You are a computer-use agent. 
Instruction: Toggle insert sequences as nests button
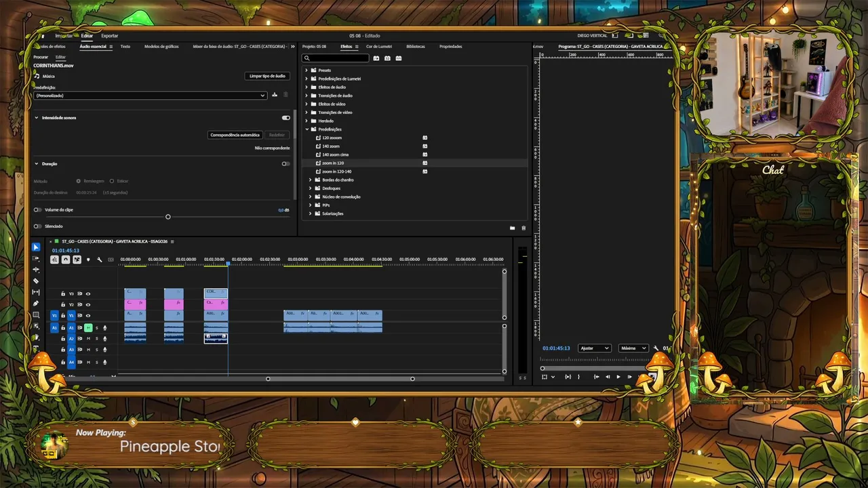point(54,260)
